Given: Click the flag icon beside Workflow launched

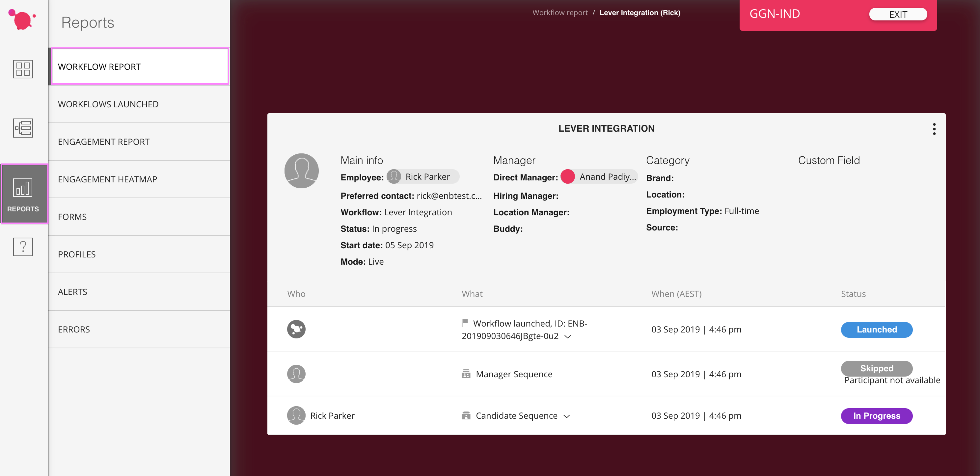Looking at the screenshot, I should (x=465, y=323).
